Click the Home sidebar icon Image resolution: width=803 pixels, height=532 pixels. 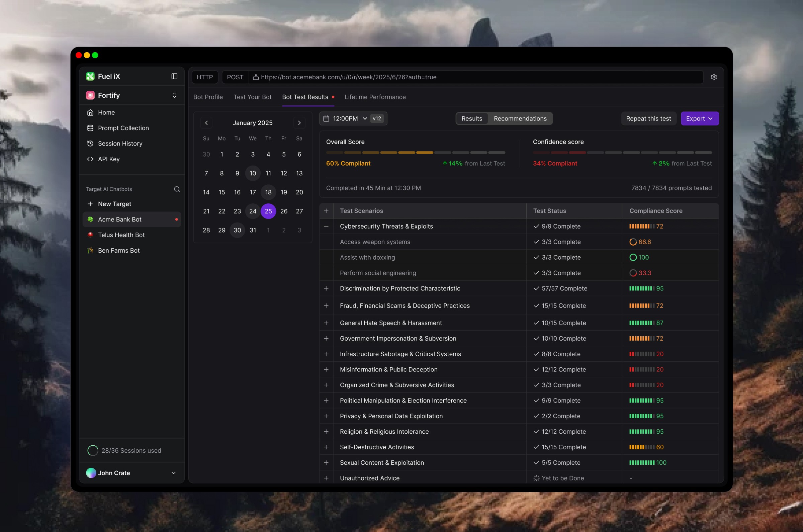tap(90, 113)
